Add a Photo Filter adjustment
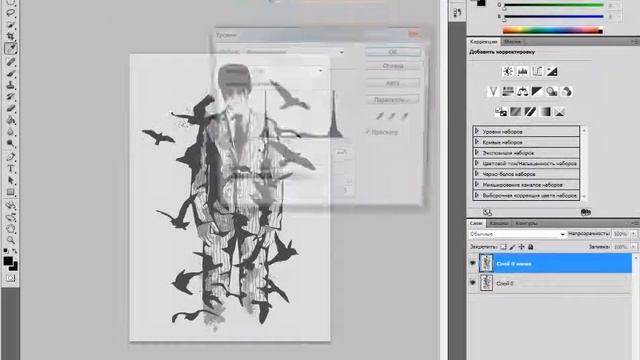 [x=552, y=91]
